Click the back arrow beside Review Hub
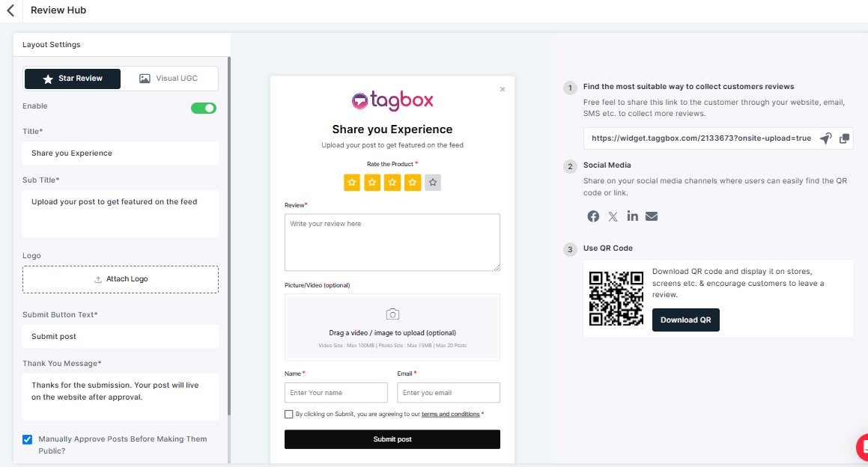 coord(10,10)
